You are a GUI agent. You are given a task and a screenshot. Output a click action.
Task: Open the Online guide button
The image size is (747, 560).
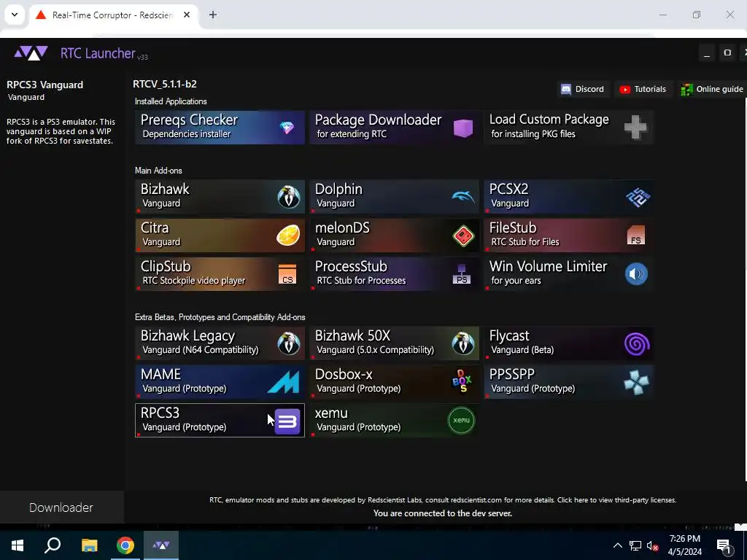click(712, 89)
